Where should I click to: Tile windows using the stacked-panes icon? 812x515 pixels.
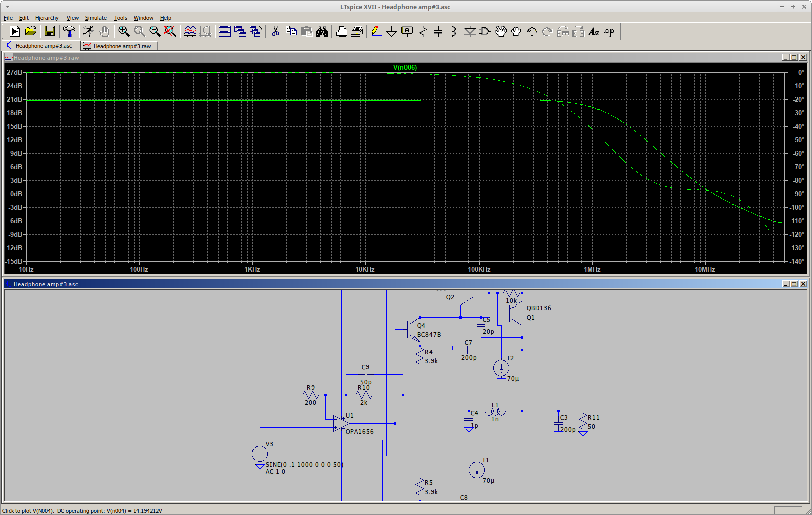tap(225, 31)
